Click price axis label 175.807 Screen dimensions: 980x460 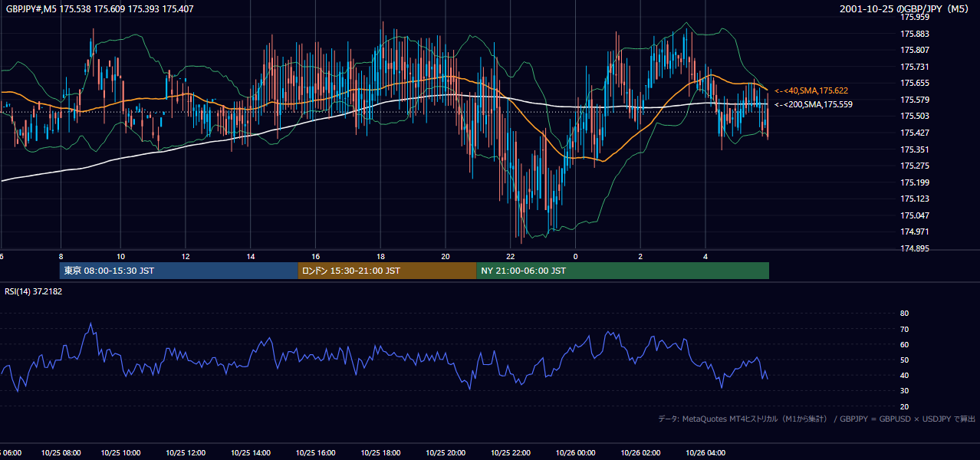coord(915,50)
